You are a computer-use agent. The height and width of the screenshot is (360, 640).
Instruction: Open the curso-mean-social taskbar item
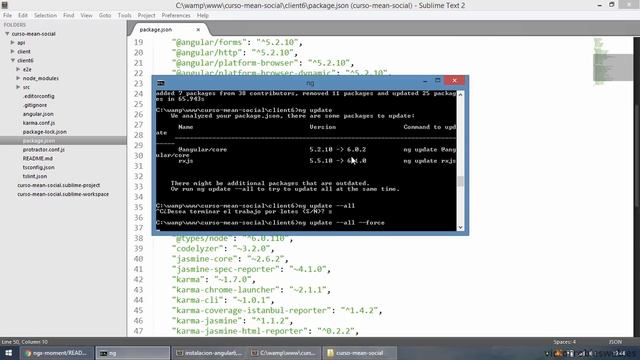(360, 353)
